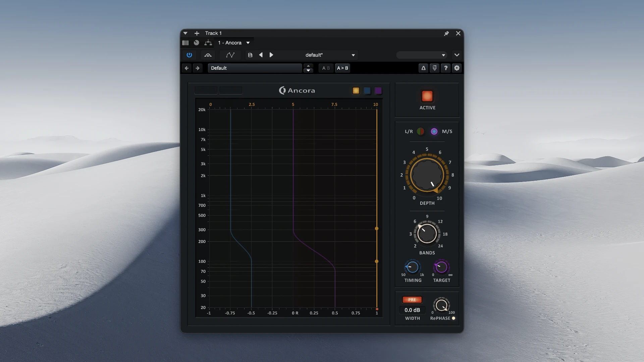This screenshot has width=644, height=362.
Task: Select the blue color swatch
Action: click(367, 90)
